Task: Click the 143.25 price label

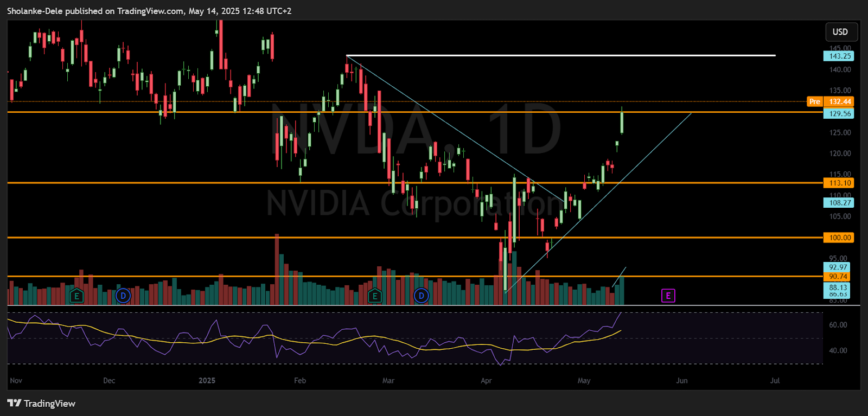Action: pyautogui.click(x=839, y=56)
